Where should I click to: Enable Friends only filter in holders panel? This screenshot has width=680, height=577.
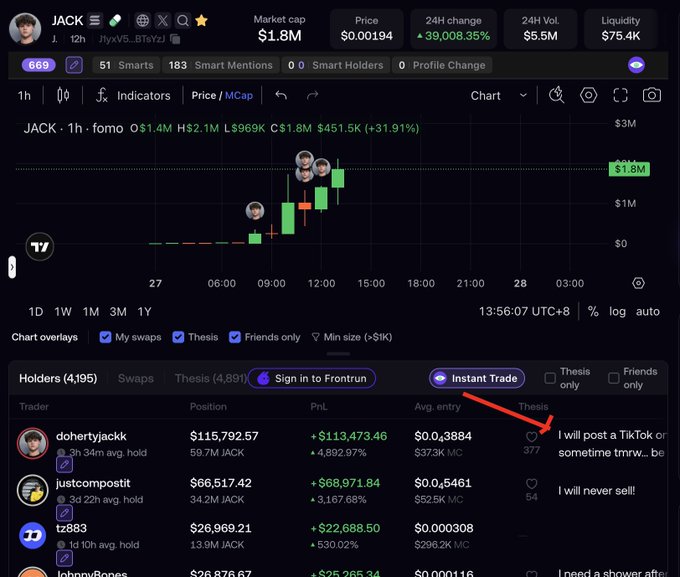click(614, 378)
